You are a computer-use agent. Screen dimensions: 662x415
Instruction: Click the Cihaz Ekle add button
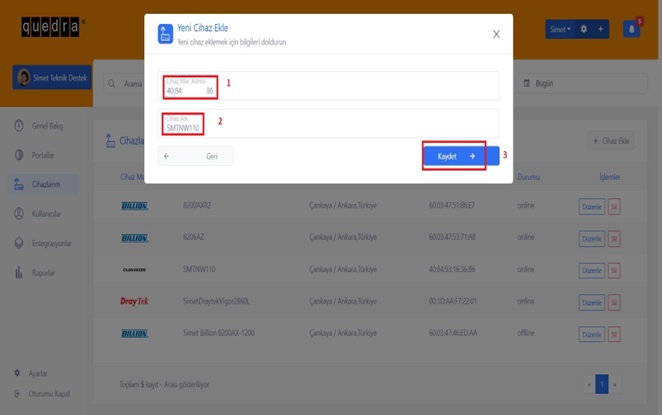pos(610,142)
